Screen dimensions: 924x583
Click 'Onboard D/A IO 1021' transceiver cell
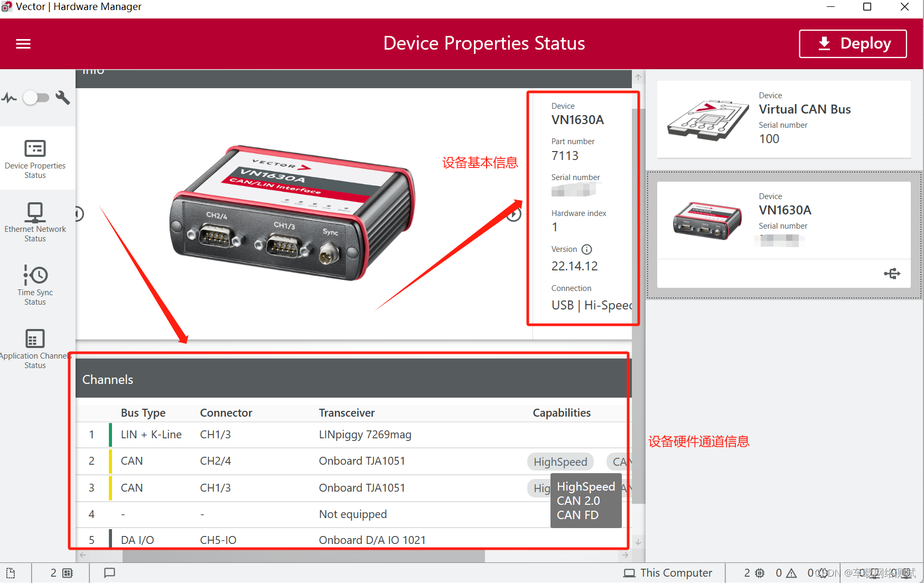pyautogui.click(x=372, y=540)
